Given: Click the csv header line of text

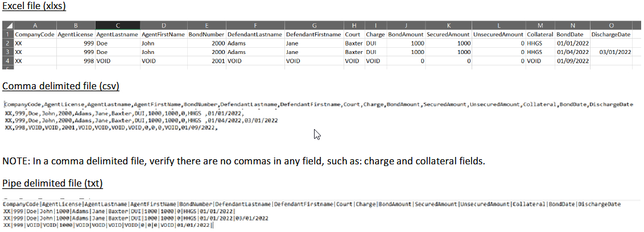Looking at the screenshot, I should (x=319, y=105).
